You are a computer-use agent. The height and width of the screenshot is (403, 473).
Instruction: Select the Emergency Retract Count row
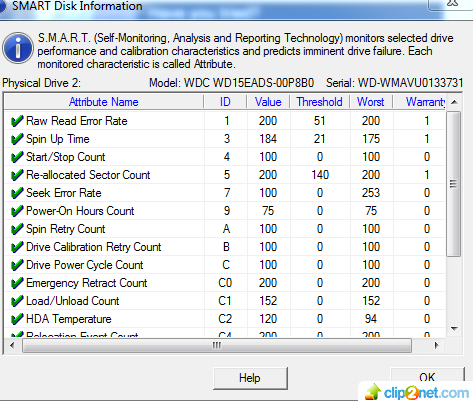coord(225,283)
